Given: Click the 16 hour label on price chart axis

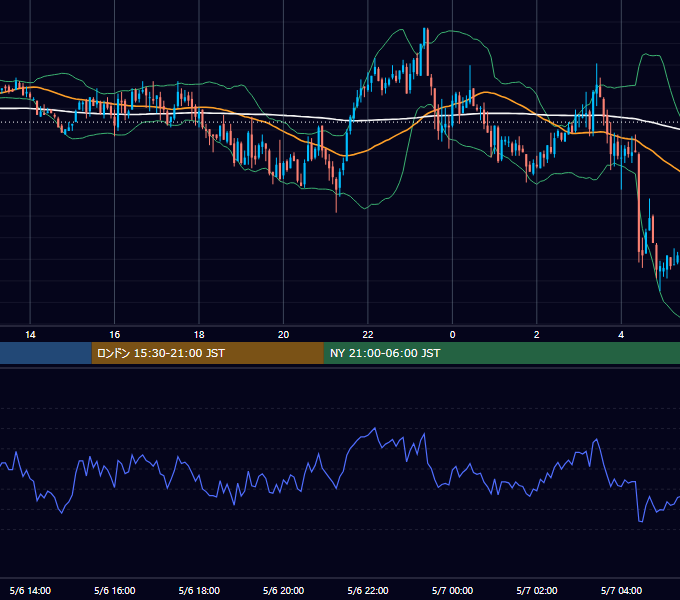Looking at the screenshot, I should [x=114, y=335].
